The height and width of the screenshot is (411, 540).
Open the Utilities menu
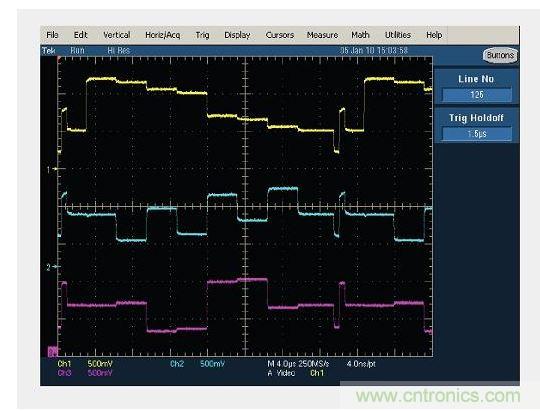pyautogui.click(x=398, y=35)
